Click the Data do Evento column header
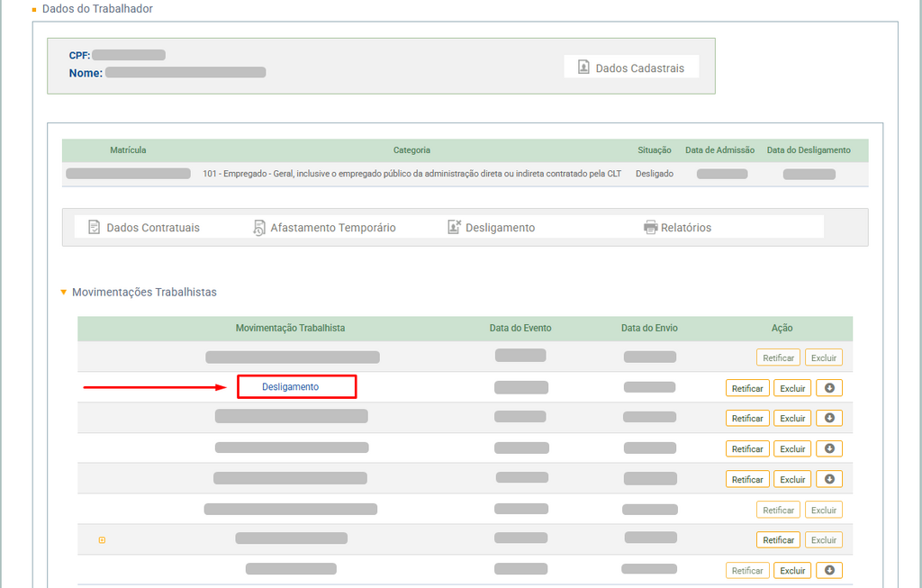 520,328
